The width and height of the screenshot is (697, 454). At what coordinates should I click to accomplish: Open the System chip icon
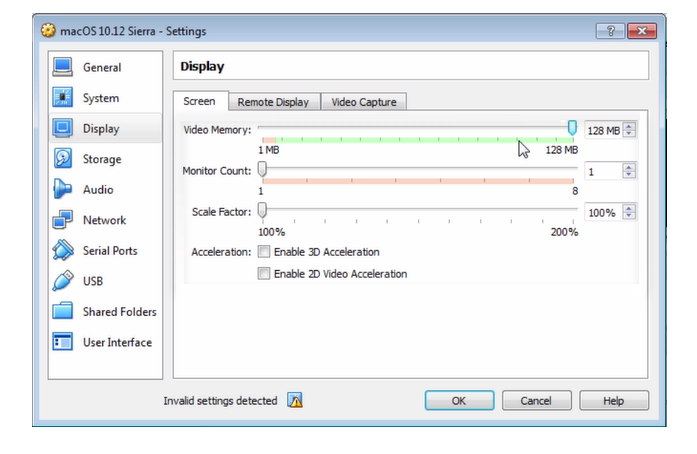pyautogui.click(x=62, y=98)
